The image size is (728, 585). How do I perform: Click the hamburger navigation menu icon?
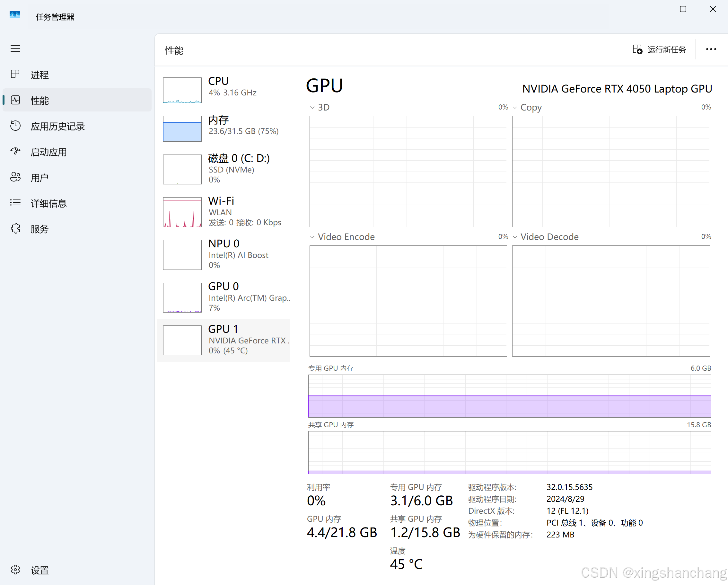[x=15, y=49]
